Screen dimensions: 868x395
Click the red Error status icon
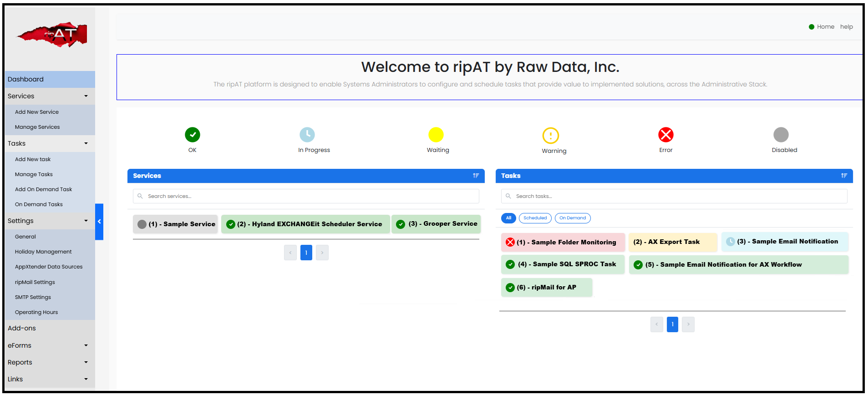tap(665, 135)
